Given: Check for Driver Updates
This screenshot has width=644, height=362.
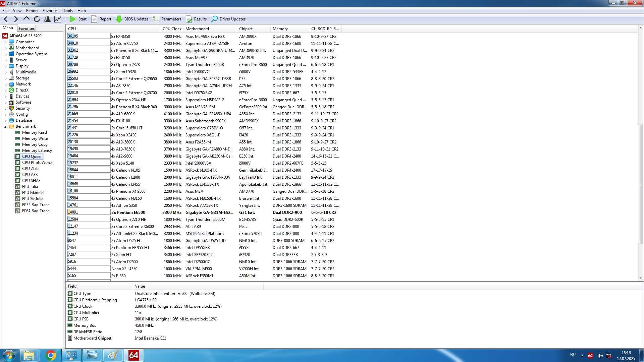Looking at the screenshot, I should pos(228,19).
